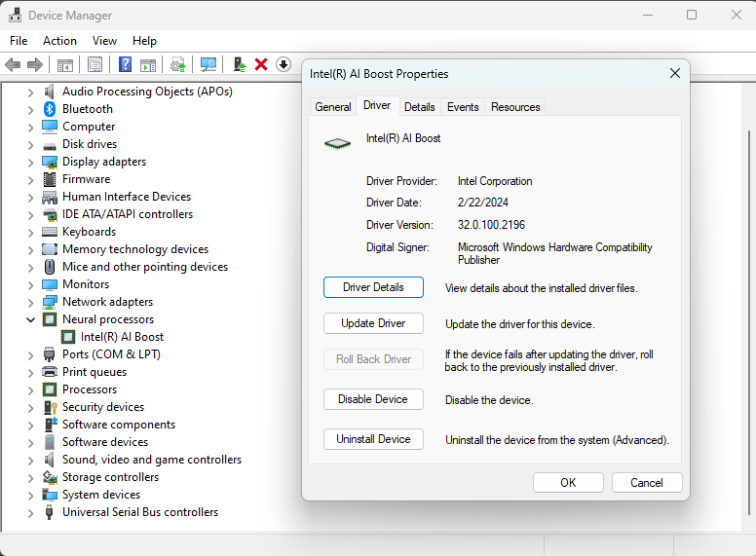Click the Intel(R) AI Boost tree chip icon
756x556 pixels.
(68, 337)
